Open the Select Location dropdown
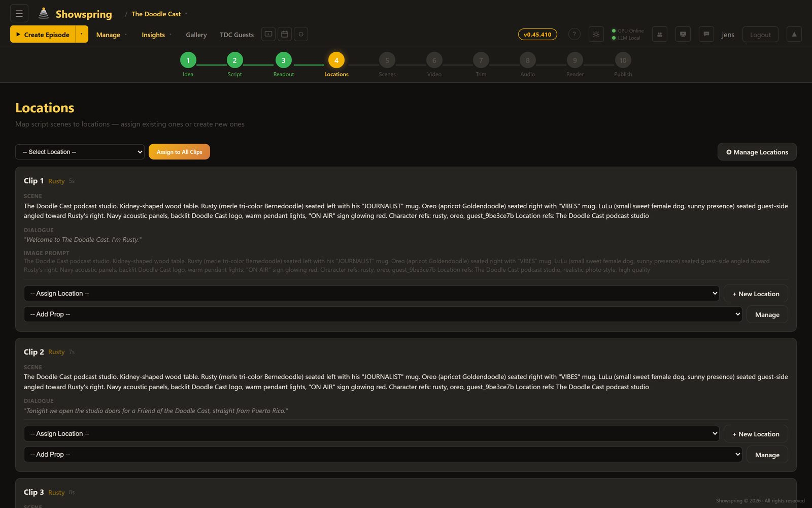 pyautogui.click(x=80, y=152)
